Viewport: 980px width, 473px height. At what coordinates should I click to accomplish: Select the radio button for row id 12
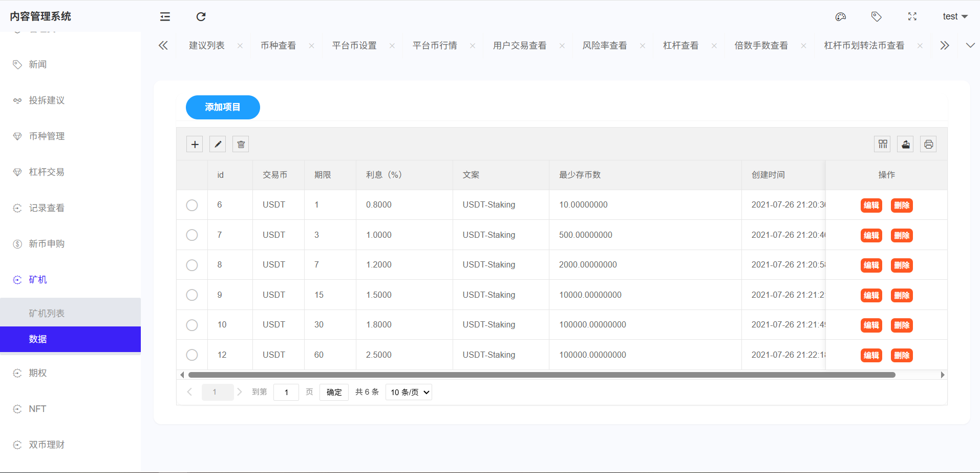coord(192,355)
